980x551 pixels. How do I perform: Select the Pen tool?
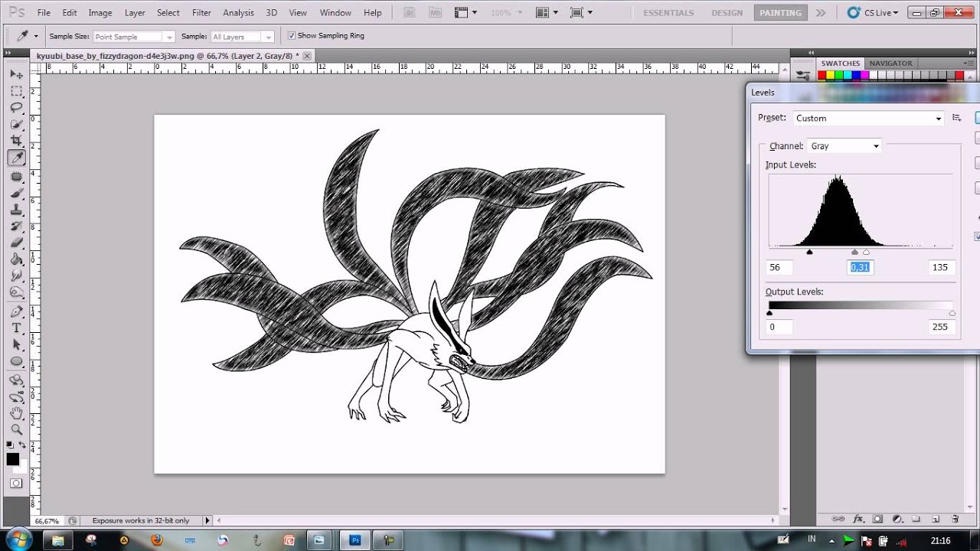pos(16,312)
